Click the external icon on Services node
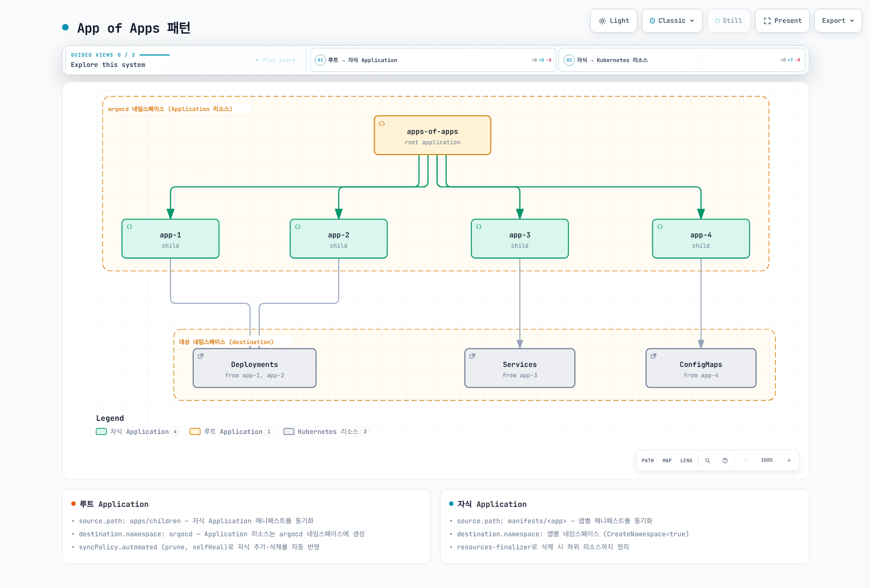Viewport: 871px width, 588px height. coord(473,356)
